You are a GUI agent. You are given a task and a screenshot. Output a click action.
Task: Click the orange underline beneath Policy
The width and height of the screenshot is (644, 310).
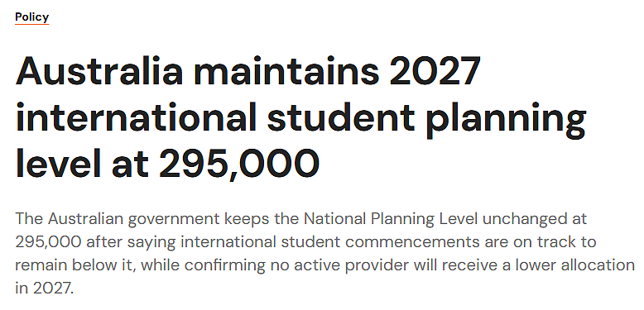pyautogui.click(x=32, y=24)
